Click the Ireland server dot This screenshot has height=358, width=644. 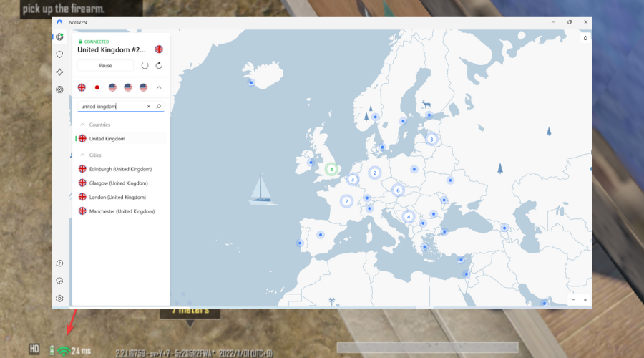[311, 163]
